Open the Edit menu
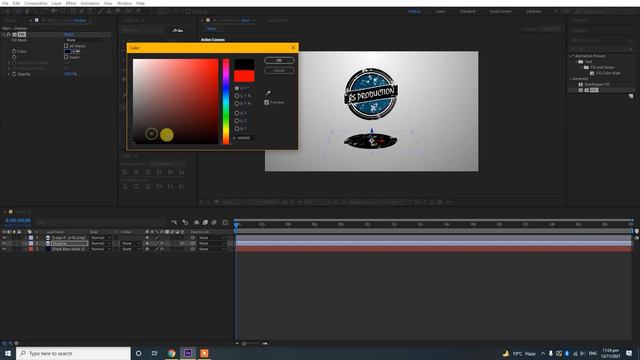 point(16,3)
